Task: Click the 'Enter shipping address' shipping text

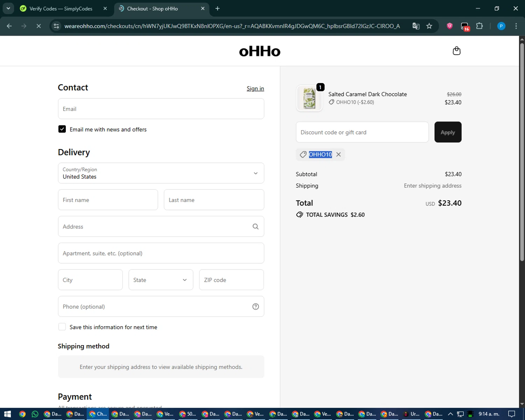Action: [x=433, y=185]
